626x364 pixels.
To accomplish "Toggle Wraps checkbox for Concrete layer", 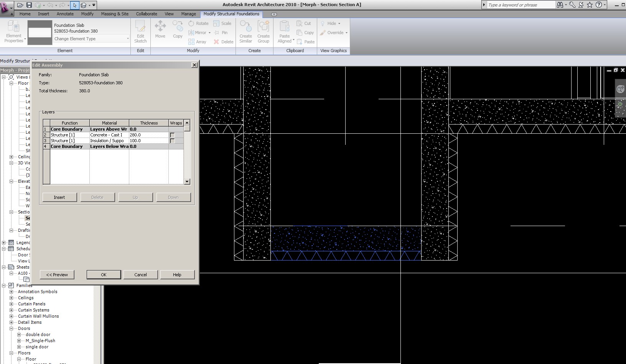I will 172,135.
